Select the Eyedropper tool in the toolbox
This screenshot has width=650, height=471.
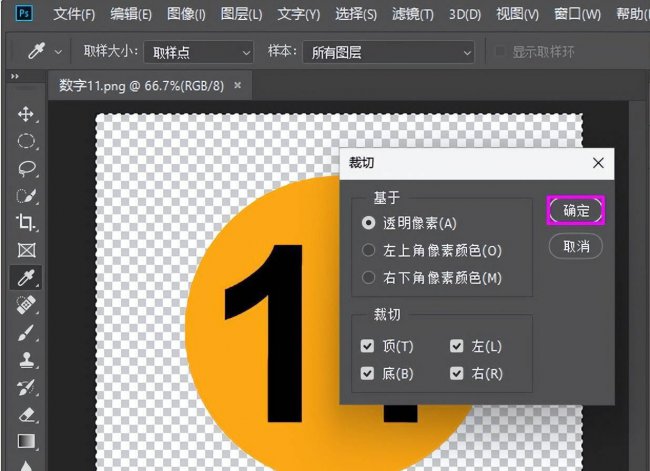pyautogui.click(x=26, y=277)
